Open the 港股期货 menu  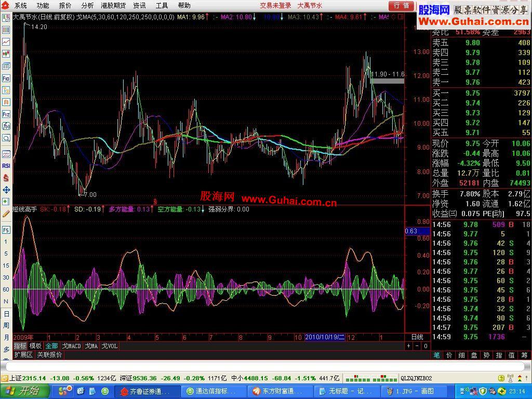point(113,5)
